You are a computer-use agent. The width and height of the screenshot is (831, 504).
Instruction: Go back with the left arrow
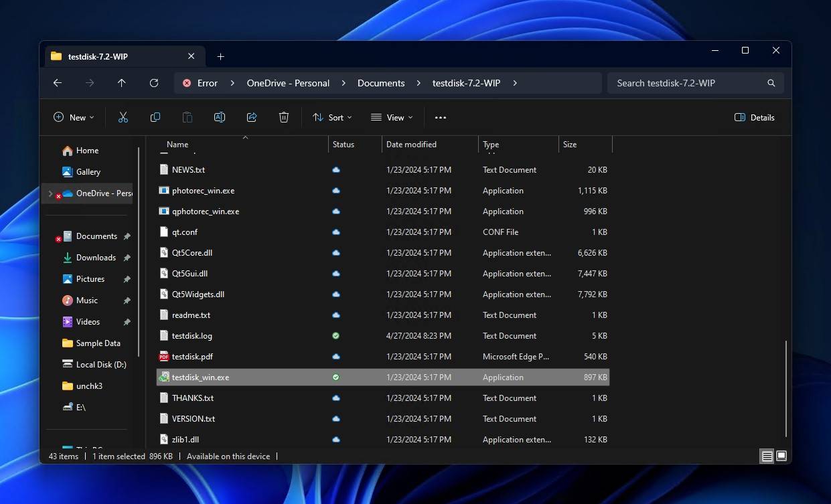58,83
